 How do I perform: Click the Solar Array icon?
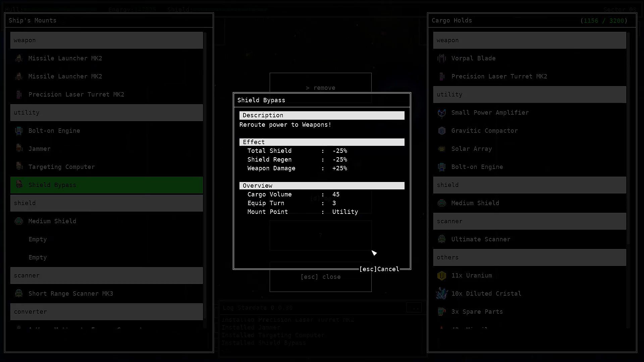coord(442,149)
